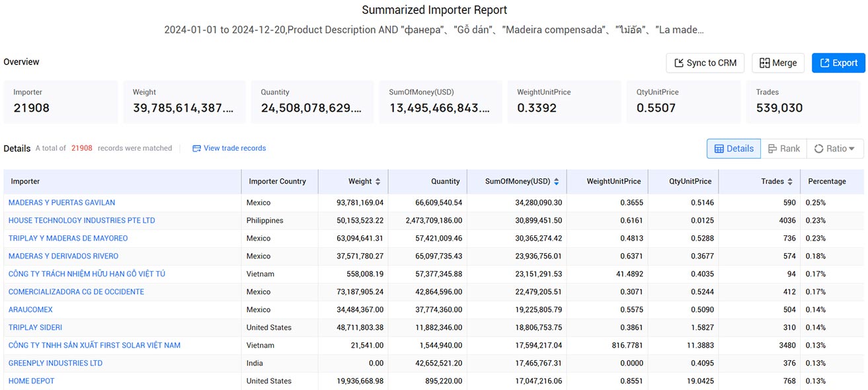Click the Summarized Importer Report title
Image resolution: width=868 pixels, height=390 pixels.
coord(434,10)
